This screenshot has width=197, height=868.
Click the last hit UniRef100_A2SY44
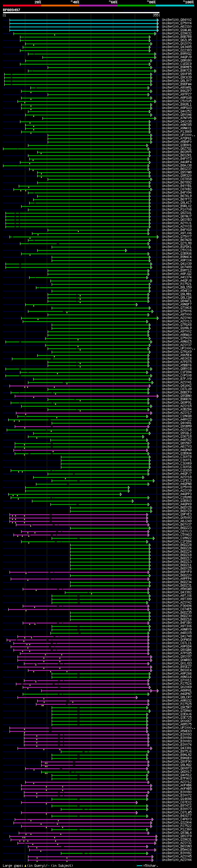point(177,860)
